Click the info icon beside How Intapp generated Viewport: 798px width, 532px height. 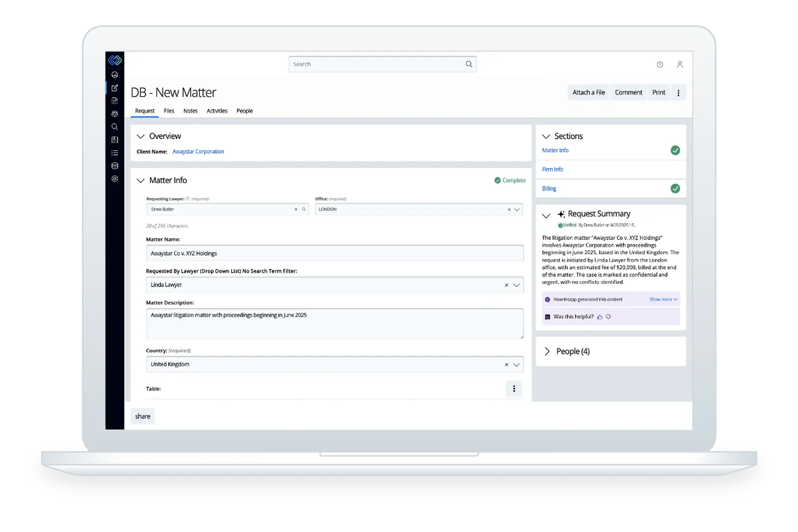[547, 299]
